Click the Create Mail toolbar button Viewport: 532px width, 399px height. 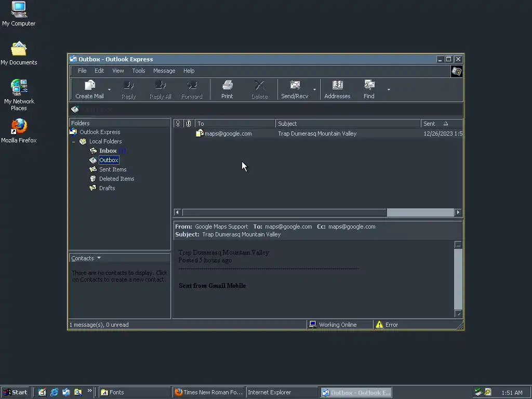(89, 89)
